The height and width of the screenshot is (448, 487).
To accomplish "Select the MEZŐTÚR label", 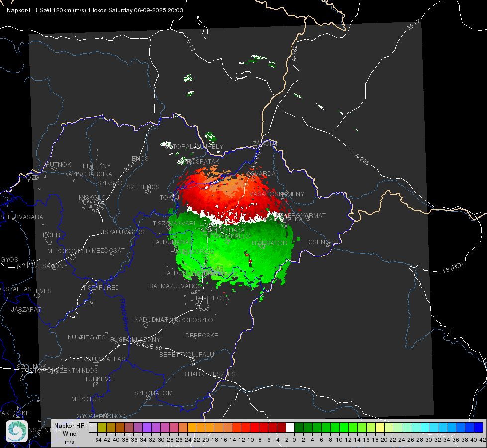I will pyautogui.click(x=86, y=399).
